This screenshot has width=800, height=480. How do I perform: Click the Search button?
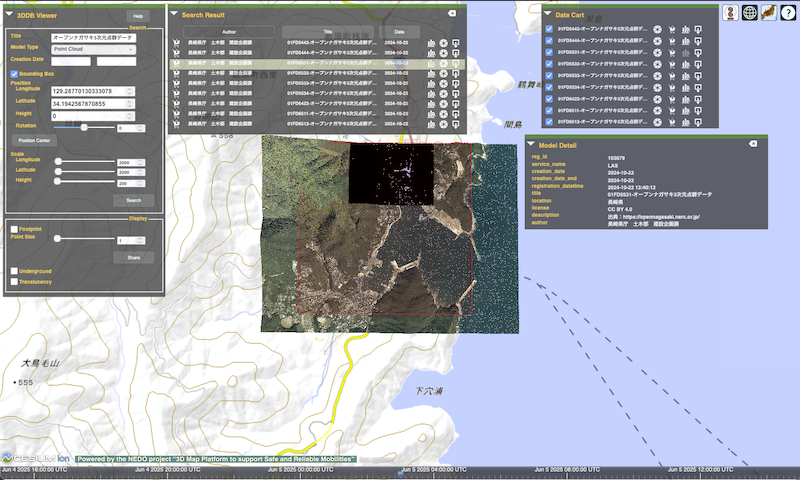[134, 200]
